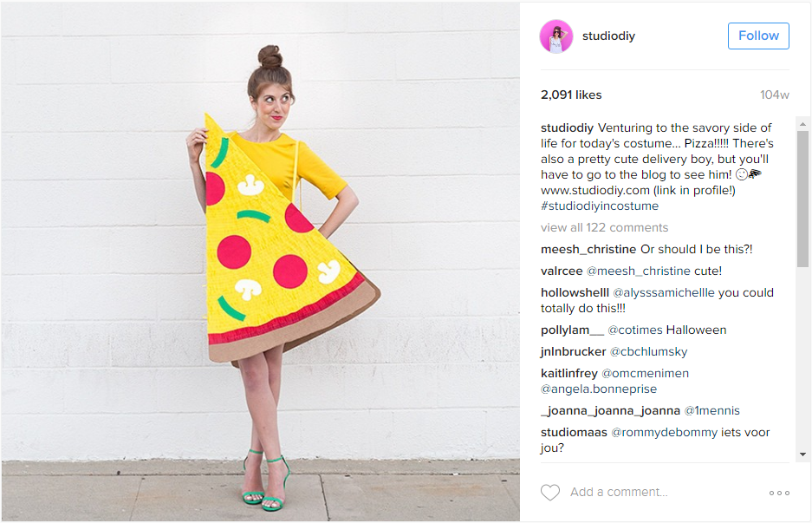Open the hollowshelll commenter profile
The image size is (812, 523).
[x=575, y=293]
